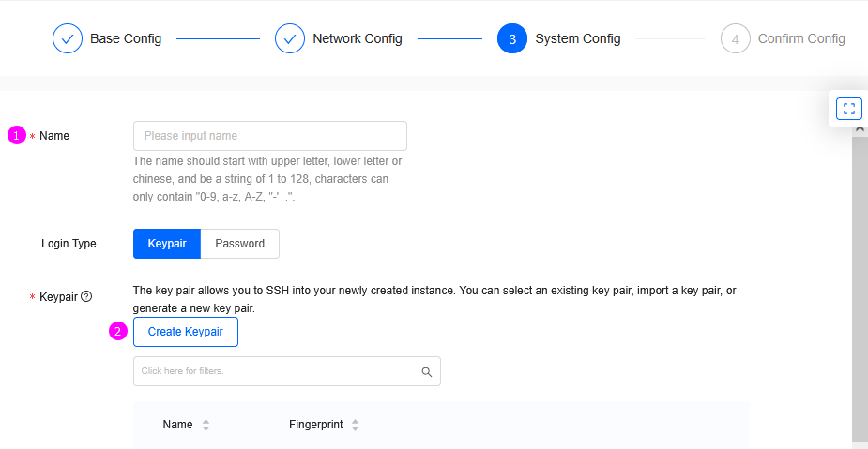Click the System Config step 3 circle
Screen dimensions: 868x449
coord(512,38)
